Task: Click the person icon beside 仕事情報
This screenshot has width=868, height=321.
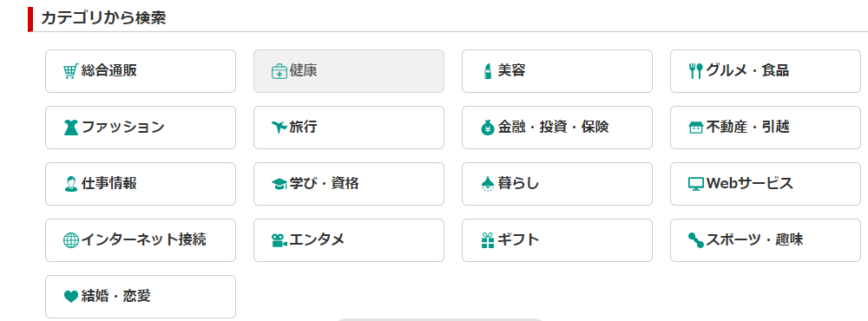Action: coord(71,184)
